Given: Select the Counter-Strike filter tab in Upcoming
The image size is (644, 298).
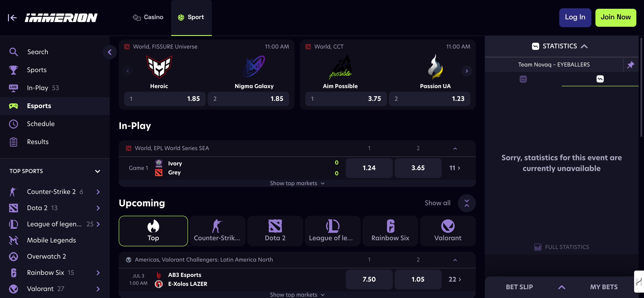Looking at the screenshot, I should pyautogui.click(x=217, y=231).
